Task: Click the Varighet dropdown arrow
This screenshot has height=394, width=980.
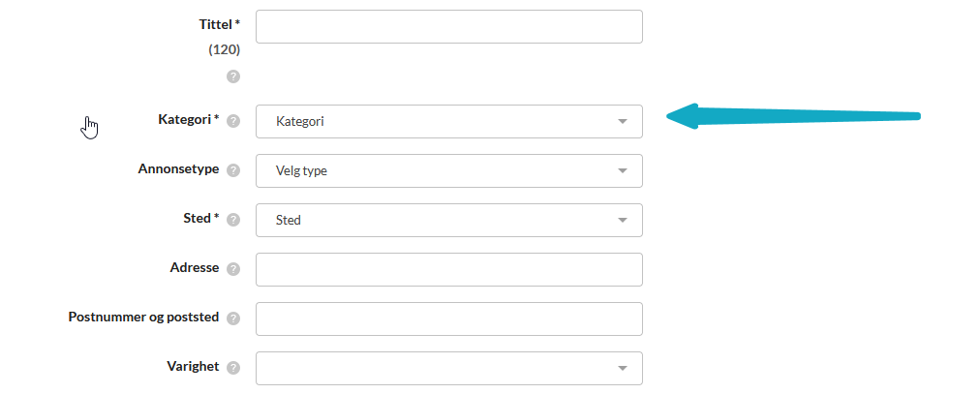Action: (x=623, y=369)
